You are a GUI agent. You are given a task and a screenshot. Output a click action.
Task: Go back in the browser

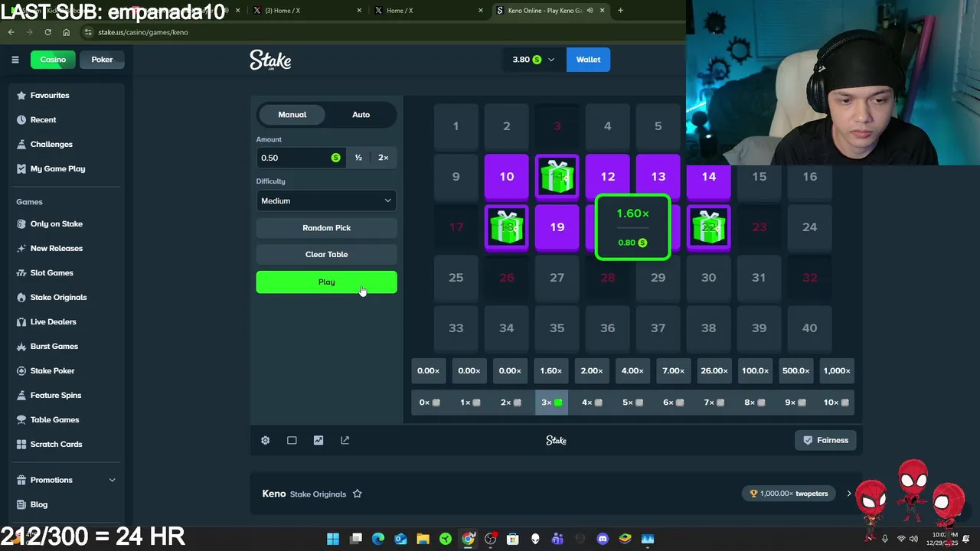[11, 32]
